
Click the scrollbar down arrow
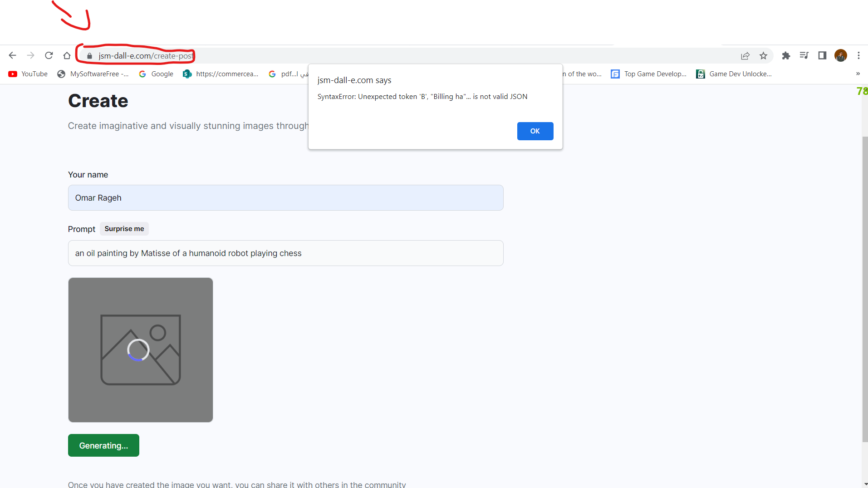pos(865,484)
